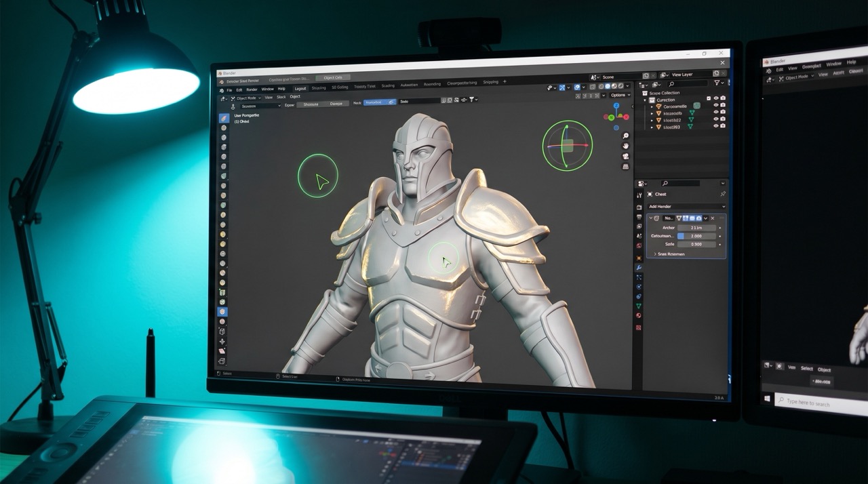Switch to the Scading workspace tab
The height and width of the screenshot is (484, 868).
click(388, 85)
